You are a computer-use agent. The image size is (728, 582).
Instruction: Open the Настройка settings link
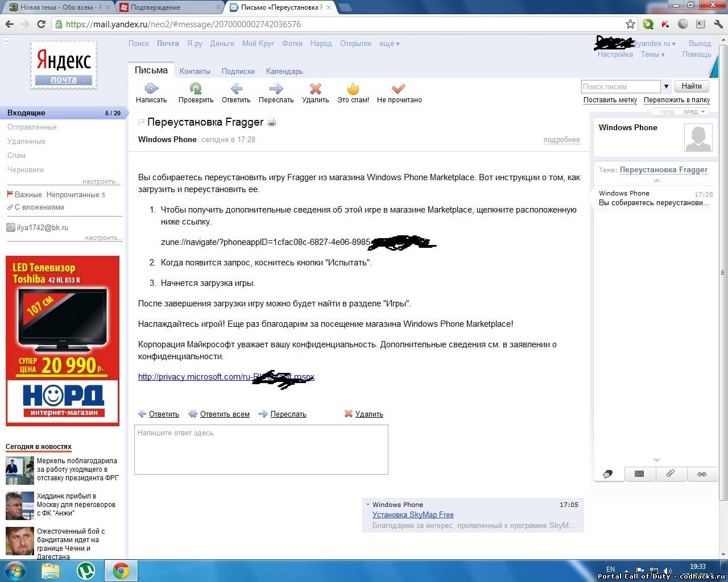pyautogui.click(x=615, y=55)
